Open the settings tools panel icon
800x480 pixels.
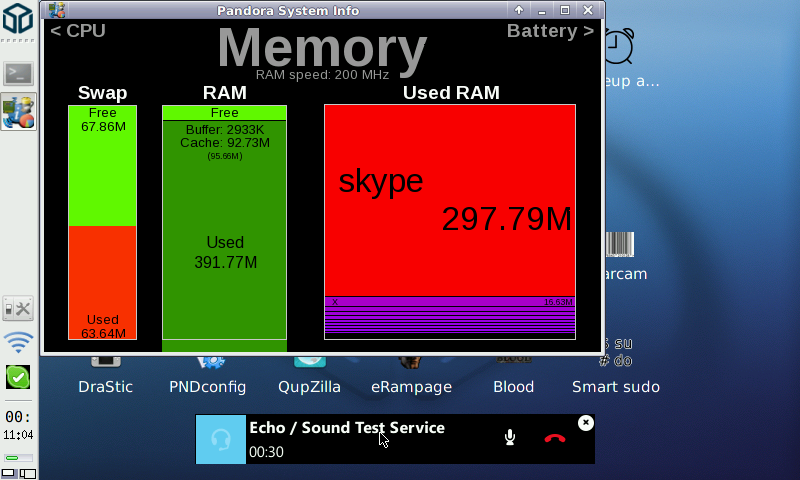[x=18, y=308]
